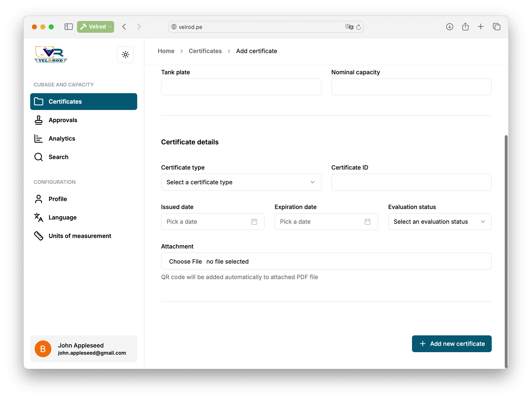532x400 pixels.
Task: Select the Approvals stamp icon
Action: (38, 120)
